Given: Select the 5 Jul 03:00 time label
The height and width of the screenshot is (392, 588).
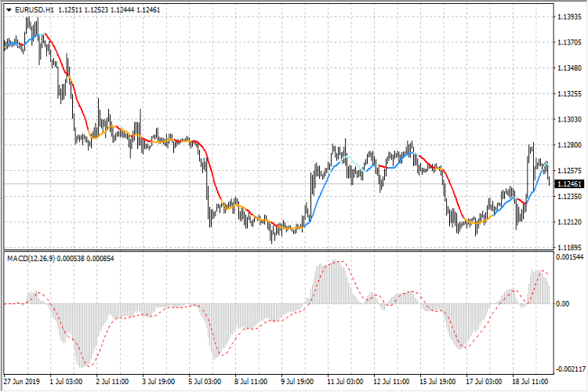Looking at the screenshot, I should click(x=205, y=382).
